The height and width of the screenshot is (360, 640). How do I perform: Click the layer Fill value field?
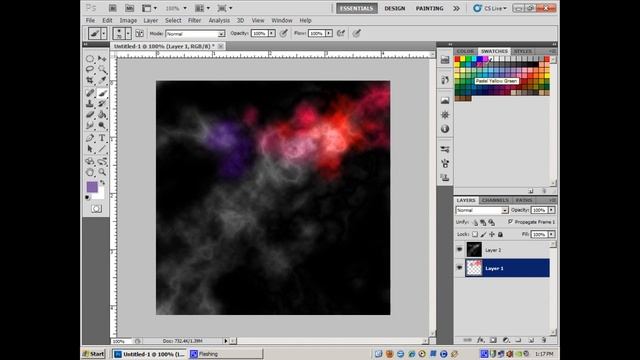click(x=539, y=234)
